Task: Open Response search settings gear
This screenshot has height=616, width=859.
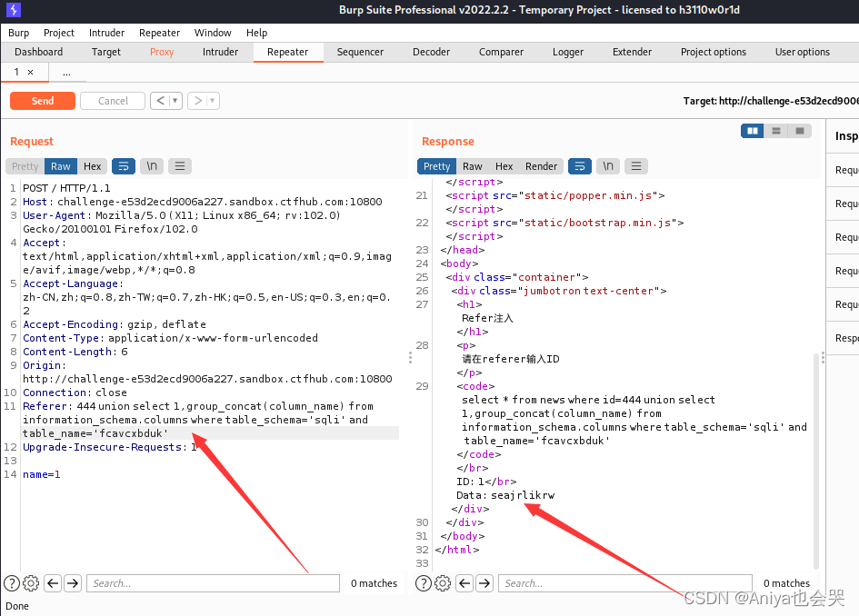Action: [x=443, y=583]
